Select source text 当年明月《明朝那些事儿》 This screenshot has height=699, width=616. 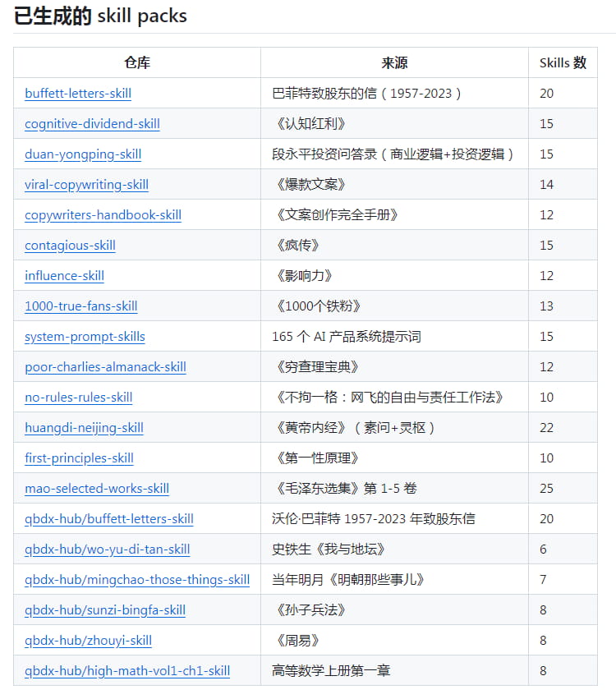coord(347,579)
